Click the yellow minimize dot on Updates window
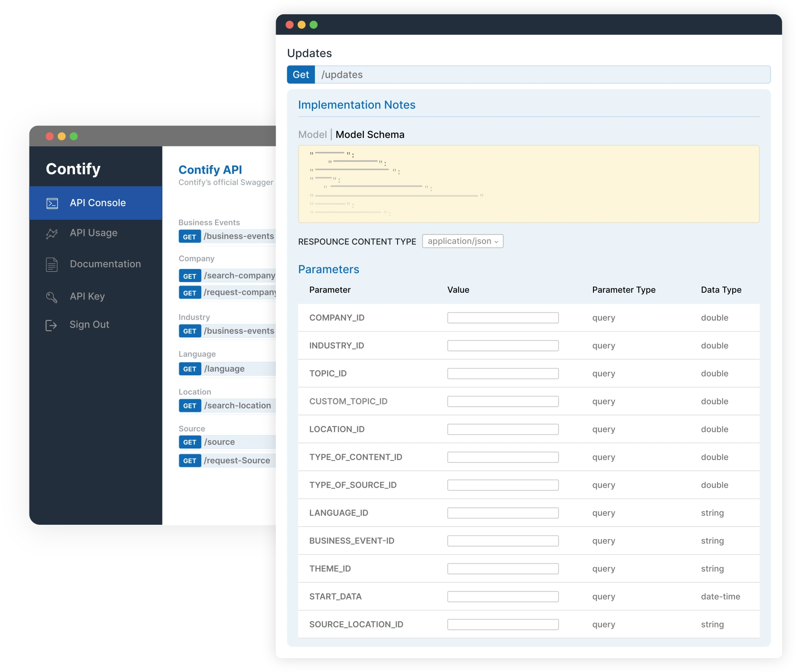796x672 pixels. tap(302, 25)
